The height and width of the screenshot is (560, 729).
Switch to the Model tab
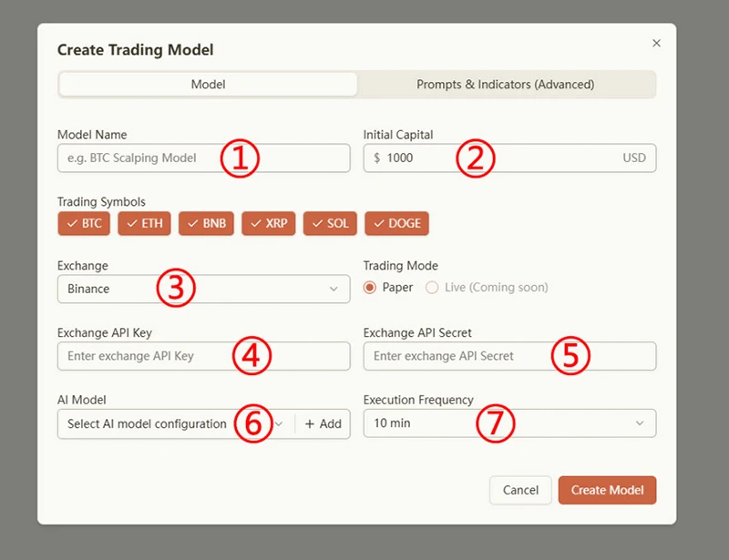(209, 84)
